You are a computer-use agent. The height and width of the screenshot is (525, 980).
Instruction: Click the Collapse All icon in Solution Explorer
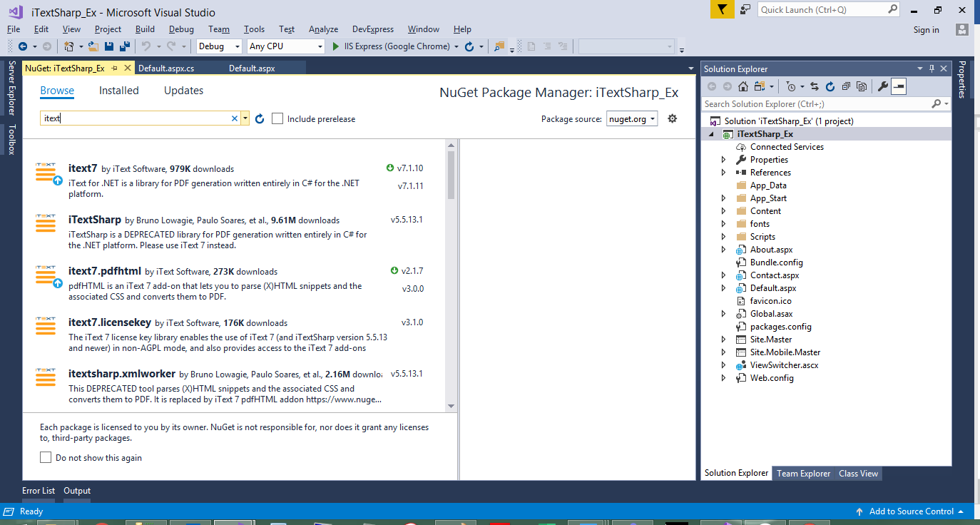click(846, 86)
